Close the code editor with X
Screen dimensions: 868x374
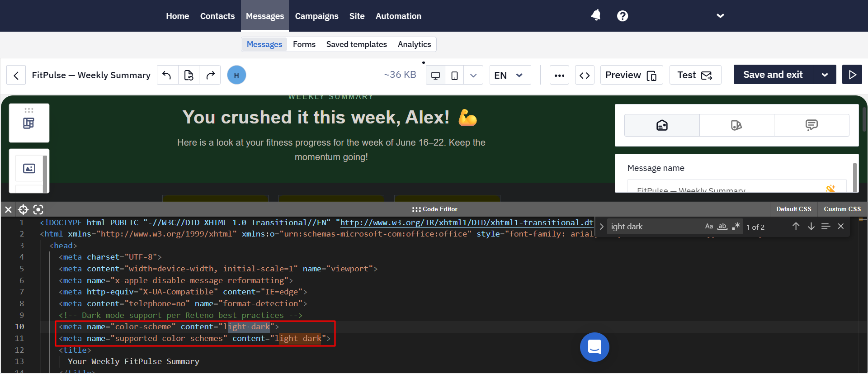tap(8, 209)
